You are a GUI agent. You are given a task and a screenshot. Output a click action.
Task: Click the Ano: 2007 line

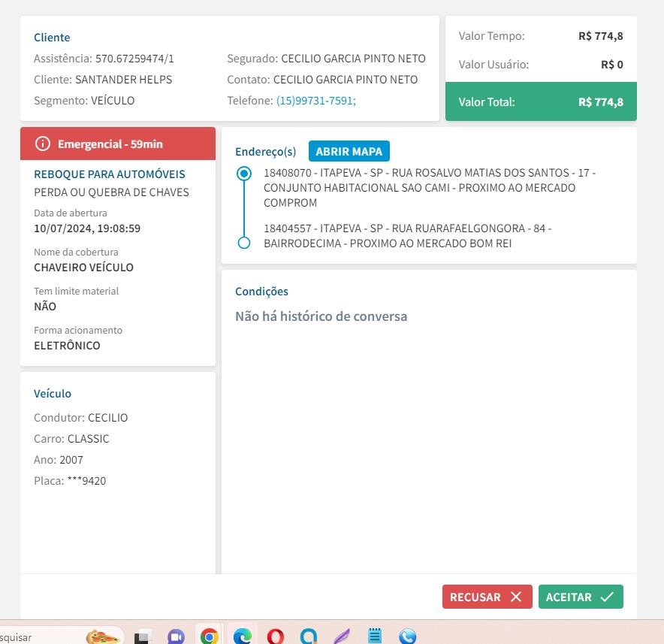(59, 460)
